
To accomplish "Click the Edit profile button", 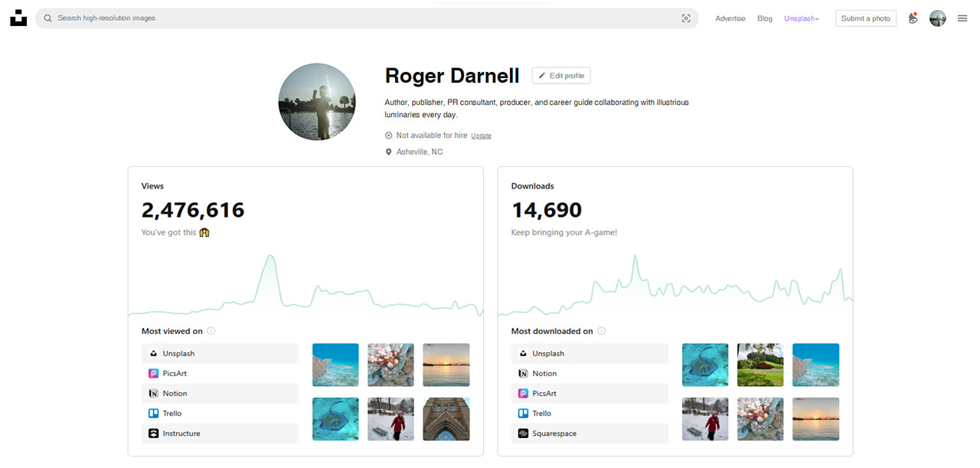I will (561, 76).
